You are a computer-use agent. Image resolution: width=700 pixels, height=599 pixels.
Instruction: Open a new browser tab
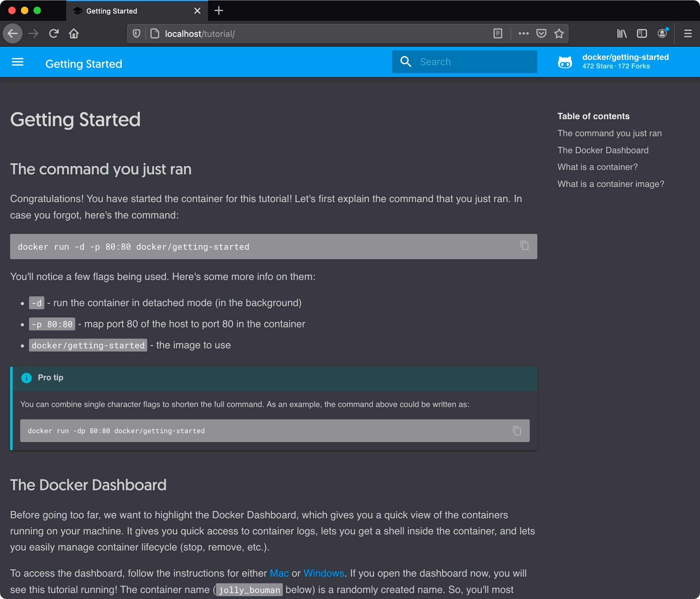(x=219, y=10)
